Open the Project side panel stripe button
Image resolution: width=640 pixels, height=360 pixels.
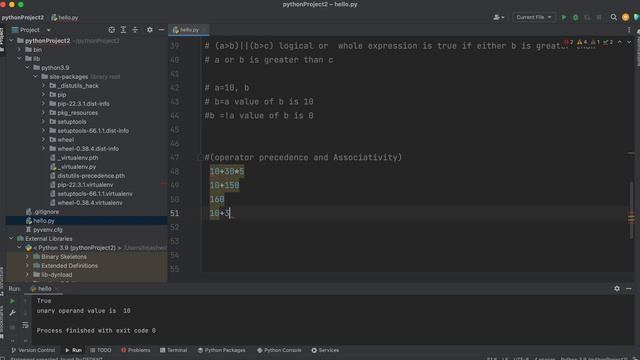pos(2,39)
